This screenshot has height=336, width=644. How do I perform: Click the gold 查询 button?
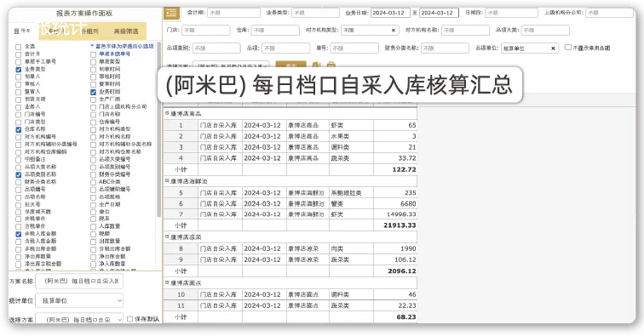290,65
